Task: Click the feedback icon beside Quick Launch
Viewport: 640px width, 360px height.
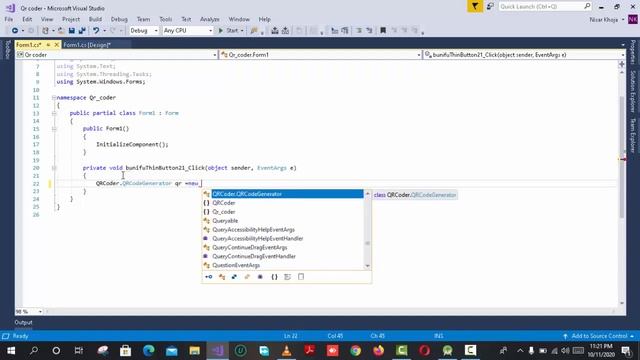Action: tap(490, 7)
